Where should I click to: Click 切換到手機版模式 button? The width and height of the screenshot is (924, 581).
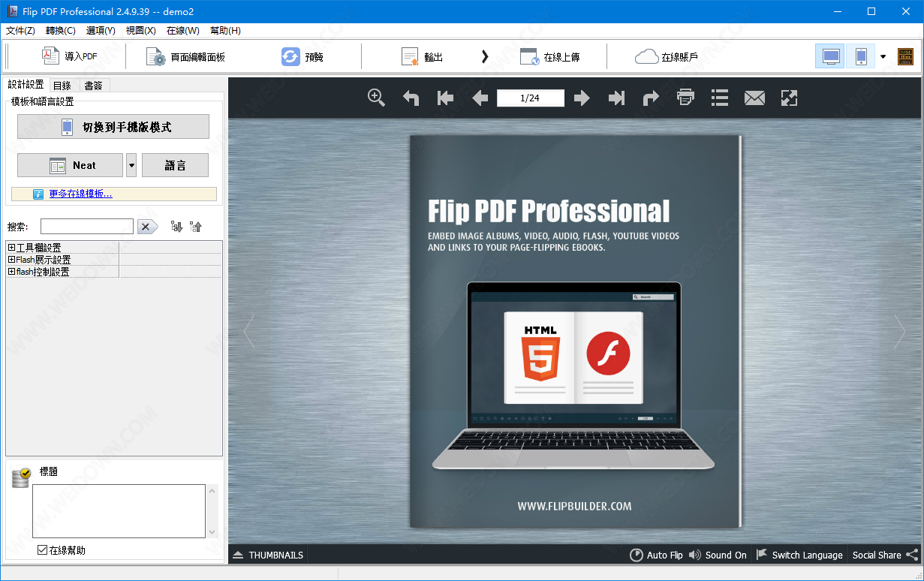point(113,127)
